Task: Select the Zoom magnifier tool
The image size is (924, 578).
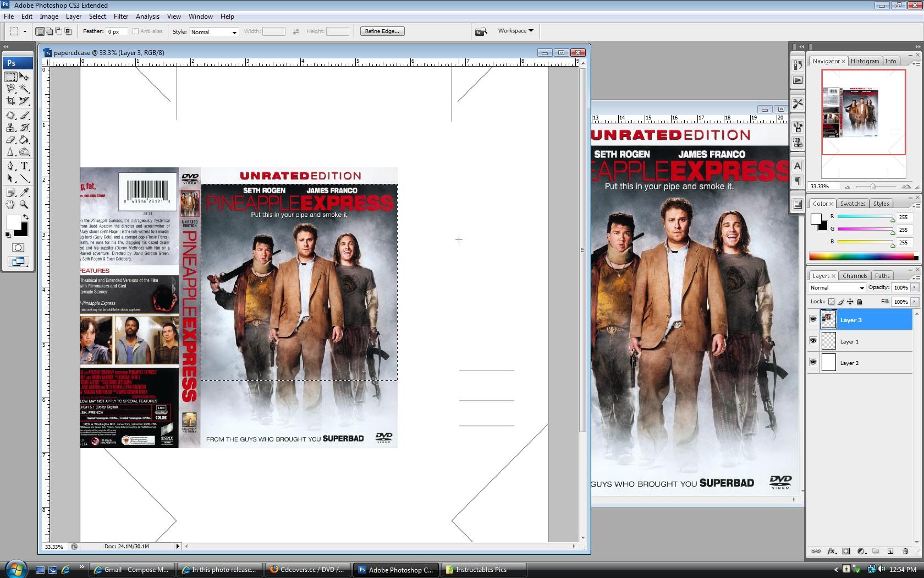Action: (24, 204)
